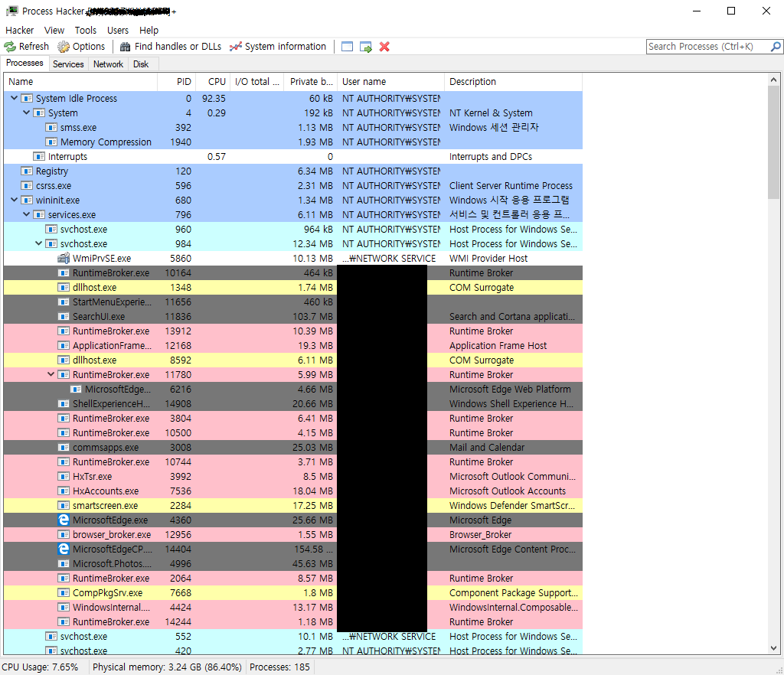
Task: Collapse System Idle Process tree node
Action: [x=14, y=98]
